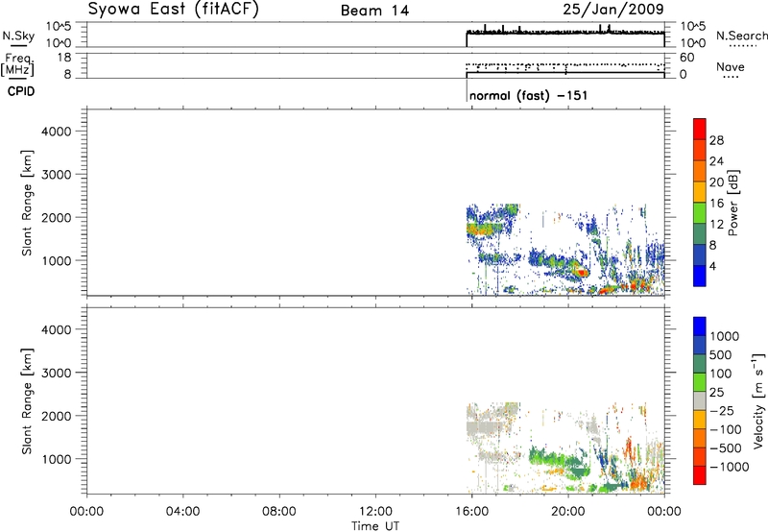Click the "Slant Range [km]" label of velocity panel

click(x=27, y=401)
